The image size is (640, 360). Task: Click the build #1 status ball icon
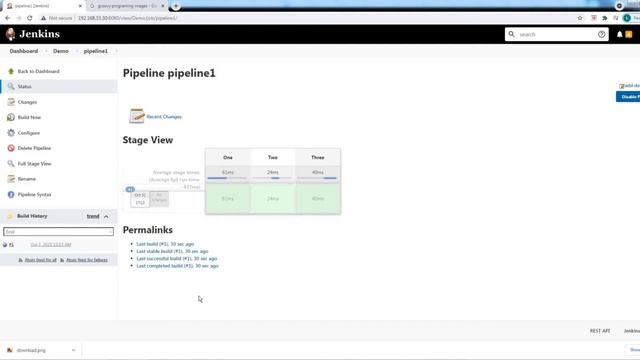[5, 245]
